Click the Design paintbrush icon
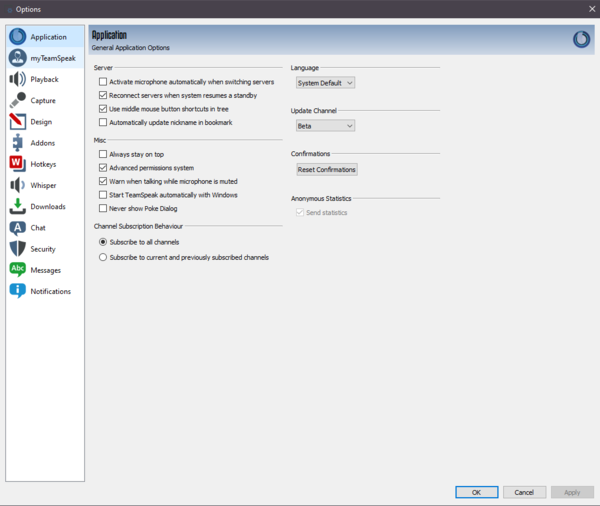 pos(18,121)
